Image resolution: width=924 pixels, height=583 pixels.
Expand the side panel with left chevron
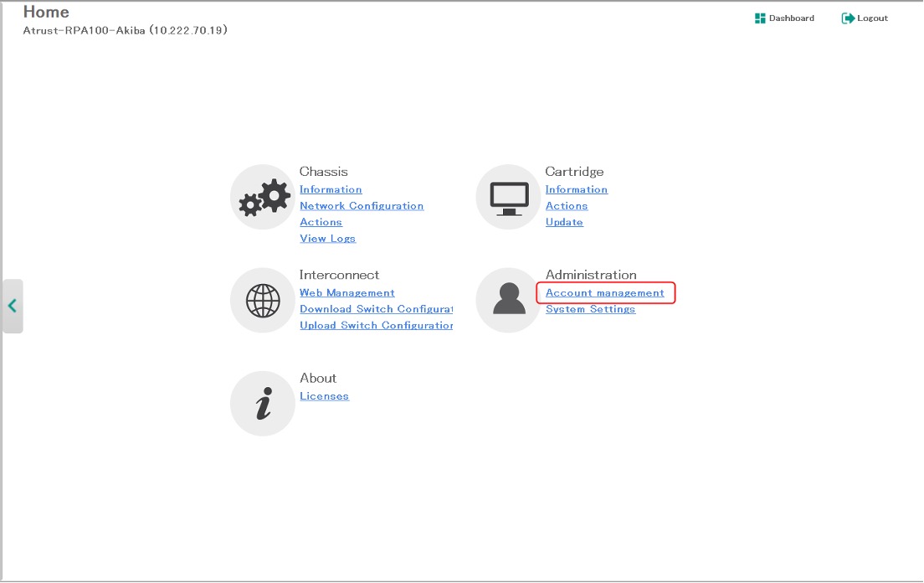(x=13, y=306)
